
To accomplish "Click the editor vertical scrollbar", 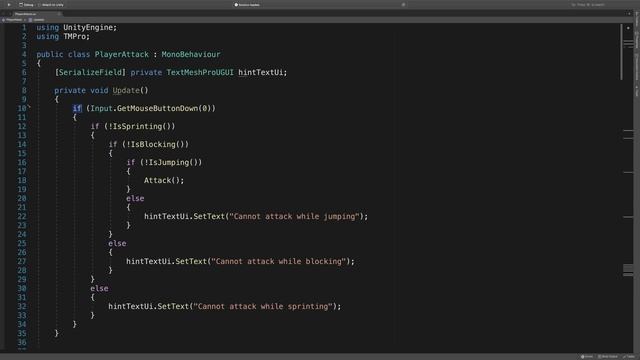I will (x=622, y=52).
